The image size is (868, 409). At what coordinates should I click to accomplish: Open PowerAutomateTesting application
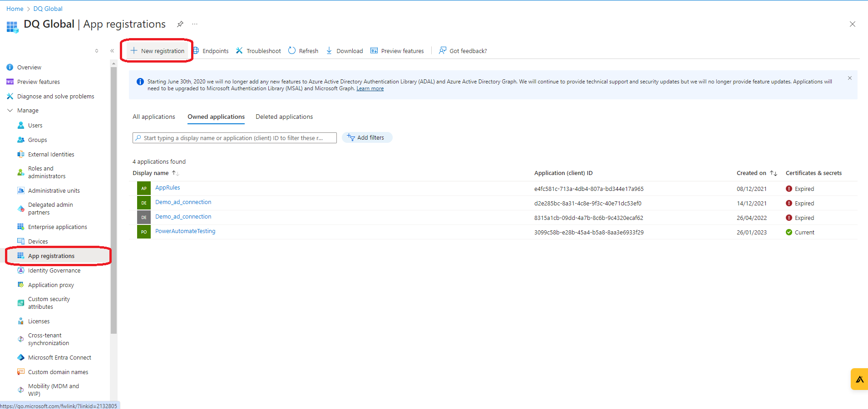coord(185,231)
